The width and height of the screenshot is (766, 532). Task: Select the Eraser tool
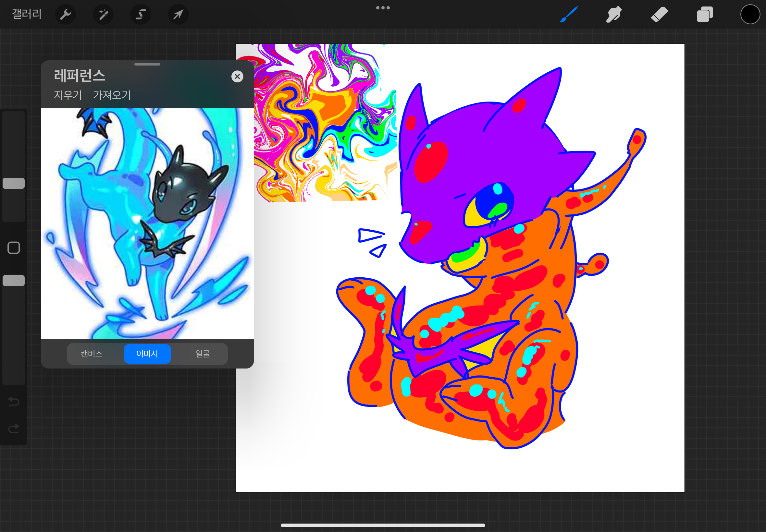659,14
